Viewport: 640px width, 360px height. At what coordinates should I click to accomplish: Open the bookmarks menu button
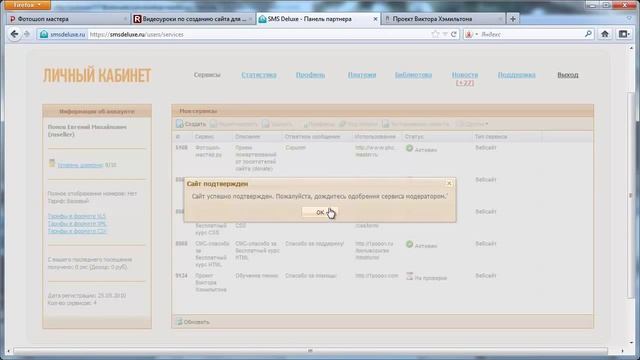[x=624, y=34]
